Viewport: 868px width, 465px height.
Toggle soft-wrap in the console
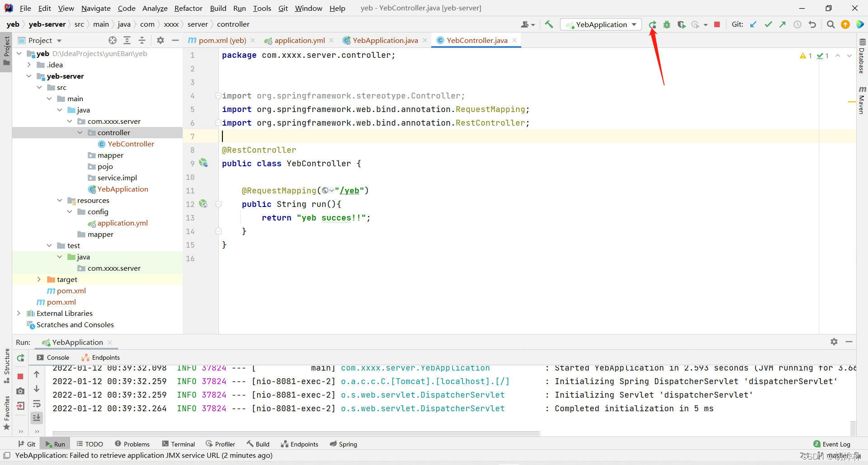37,404
